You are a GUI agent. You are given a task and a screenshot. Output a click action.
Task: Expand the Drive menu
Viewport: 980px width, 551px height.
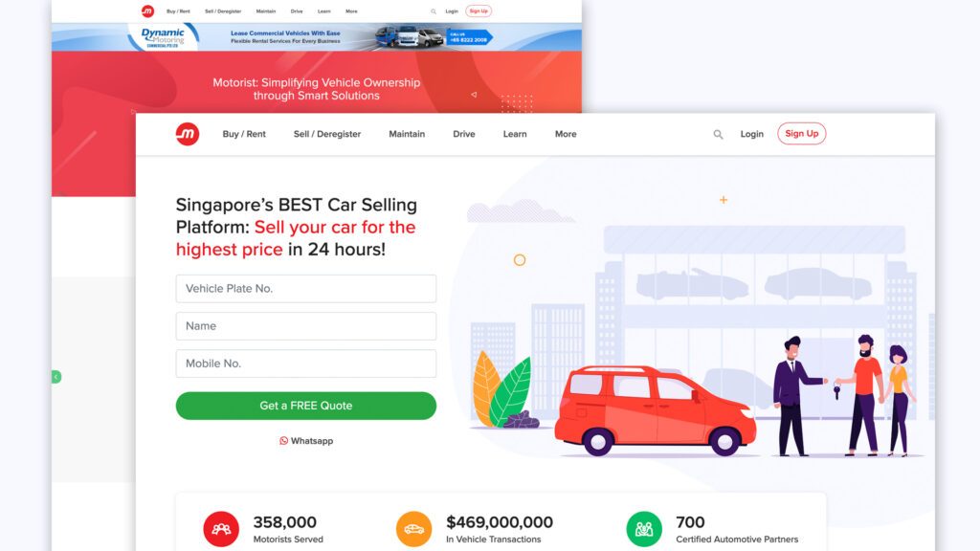click(464, 134)
